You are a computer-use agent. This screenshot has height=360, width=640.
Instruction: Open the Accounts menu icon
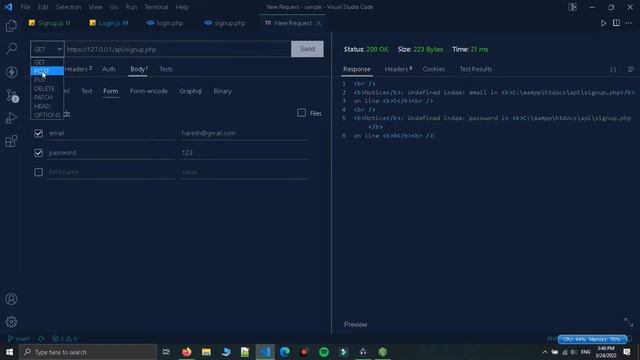click(11, 299)
